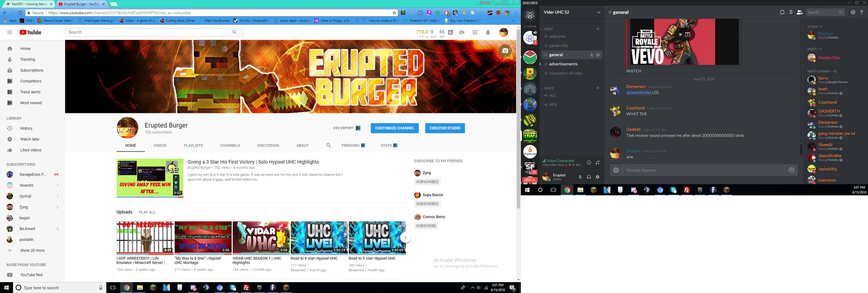Image resolution: width=868 pixels, height=293 pixels.
Task: Deafen audio with the headphones icon
Action: [589, 177]
